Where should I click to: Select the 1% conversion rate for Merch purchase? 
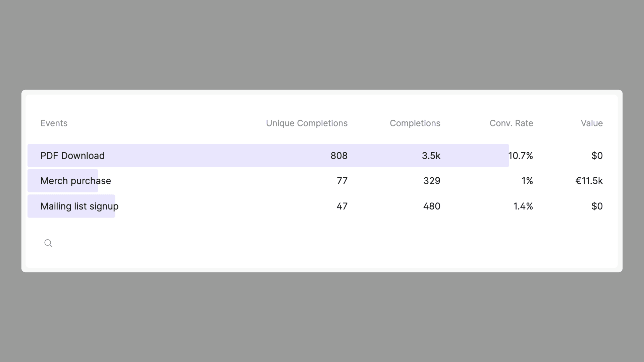pyautogui.click(x=527, y=181)
